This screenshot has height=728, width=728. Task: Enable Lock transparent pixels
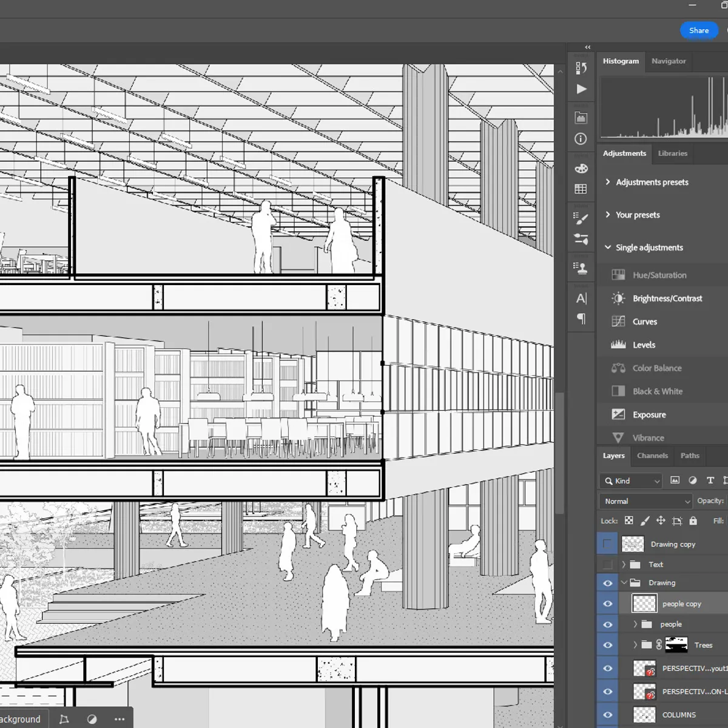click(x=629, y=521)
